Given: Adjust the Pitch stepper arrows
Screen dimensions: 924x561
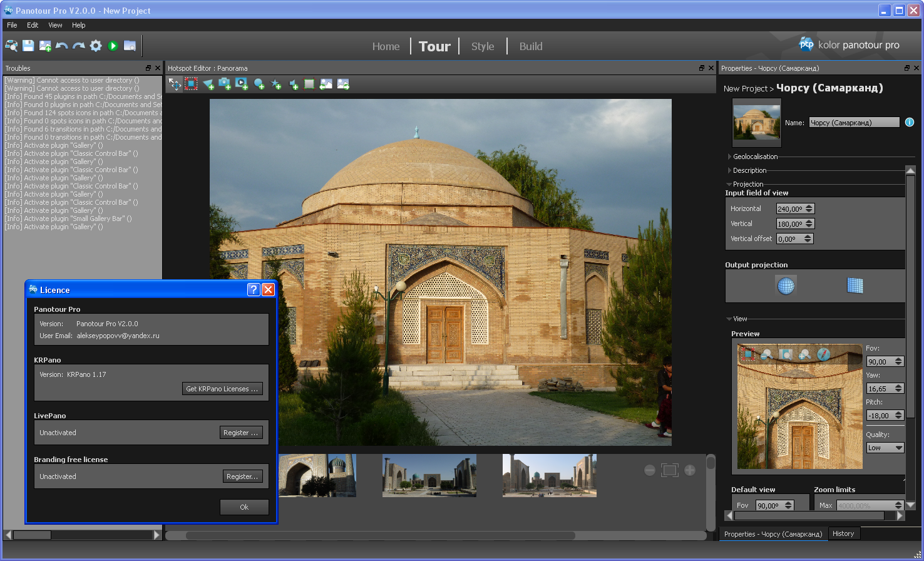Looking at the screenshot, I should [899, 415].
